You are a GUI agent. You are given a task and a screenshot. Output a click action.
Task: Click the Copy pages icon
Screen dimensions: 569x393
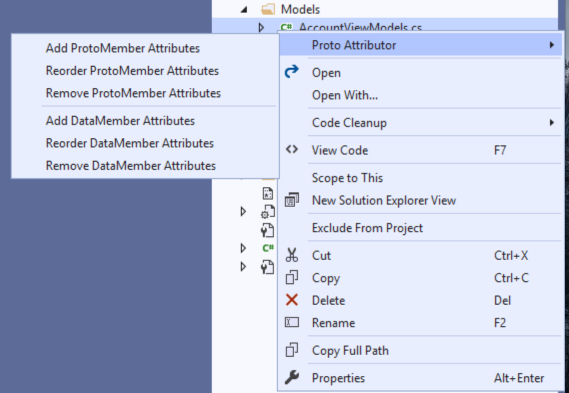click(292, 278)
